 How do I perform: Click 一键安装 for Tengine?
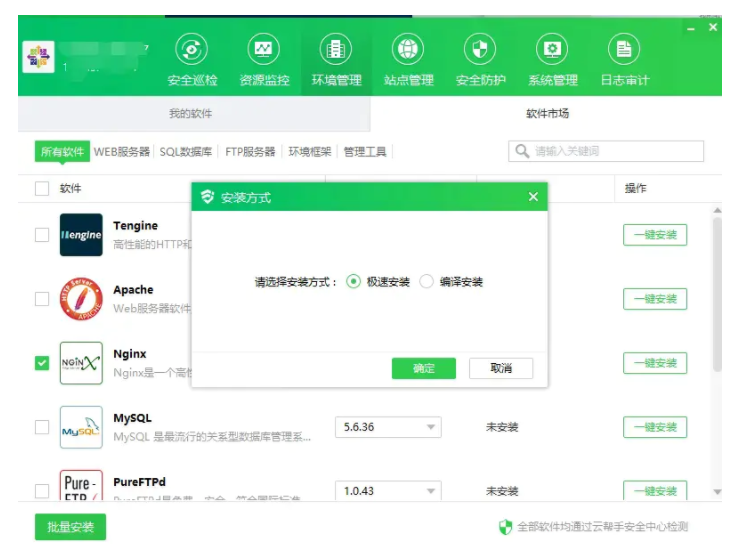[x=655, y=234]
